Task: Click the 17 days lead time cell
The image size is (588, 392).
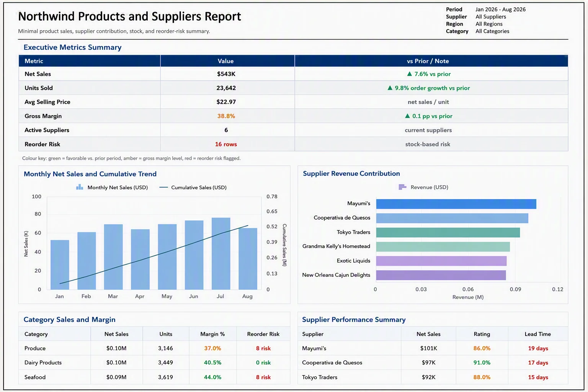Action: tap(538, 362)
